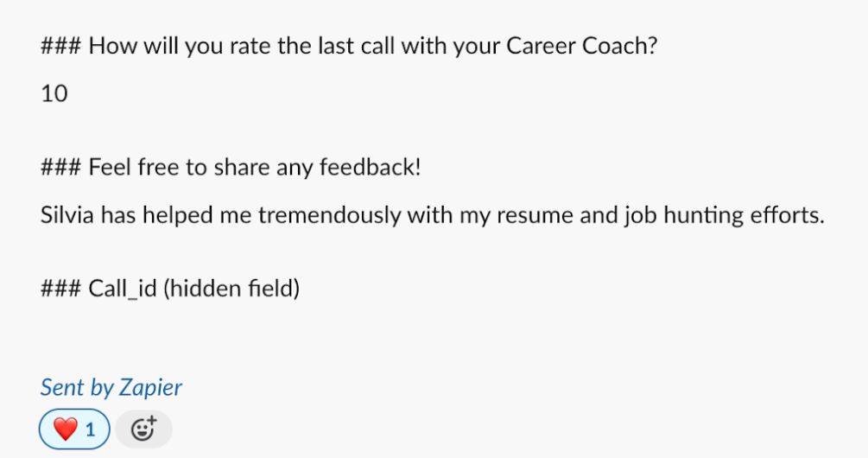Click the '###' before 'Feel free'
868x458 pixels.
[60, 166]
